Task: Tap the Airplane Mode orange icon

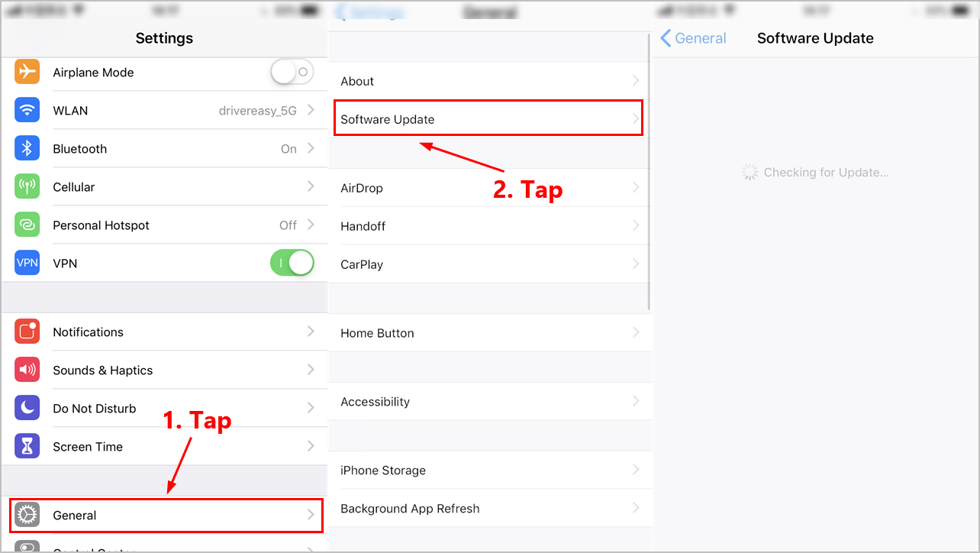Action: click(27, 72)
